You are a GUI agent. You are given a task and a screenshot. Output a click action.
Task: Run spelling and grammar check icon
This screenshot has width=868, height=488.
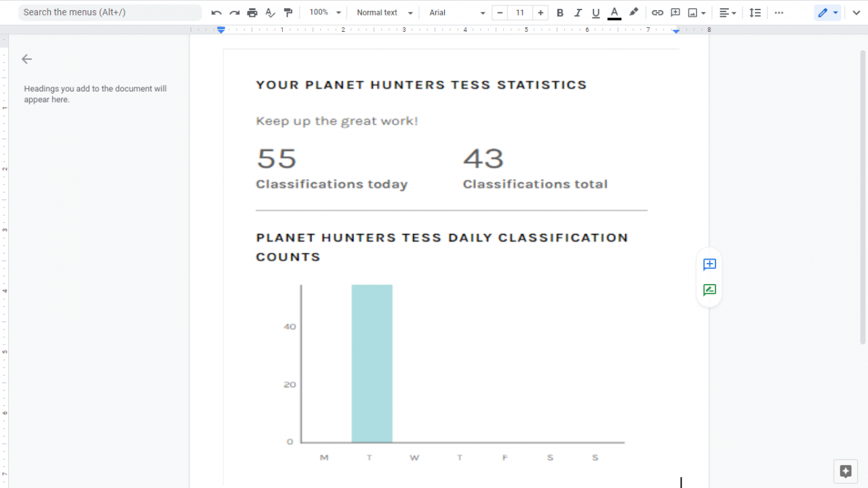tap(270, 12)
